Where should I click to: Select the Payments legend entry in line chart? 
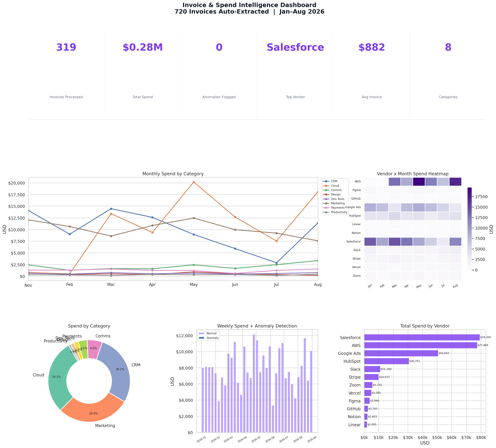pos(334,208)
